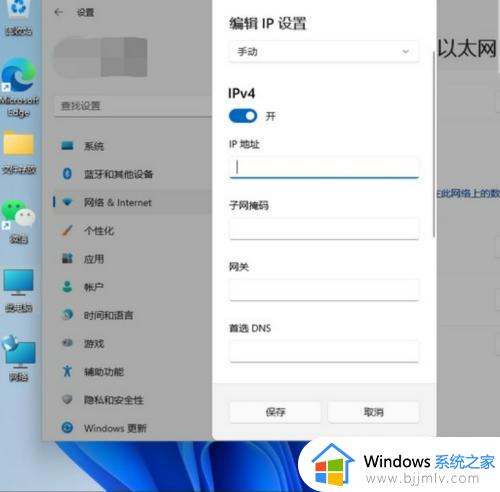This screenshot has height=492, width=500.
Task: Click the 网关 input field
Action: coord(324,290)
